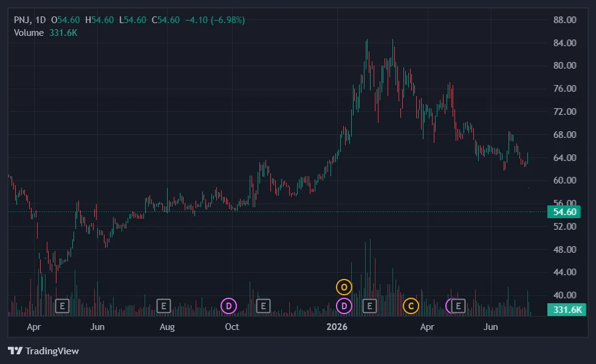596x364 pixels.
Task: Click the green 331.6K volume tag
Action: click(x=567, y=309)
